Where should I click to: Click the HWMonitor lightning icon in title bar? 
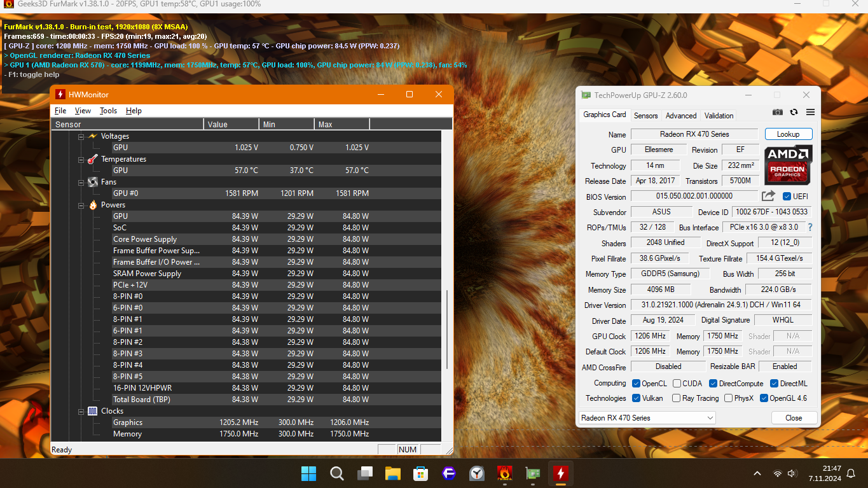[60, 94]
